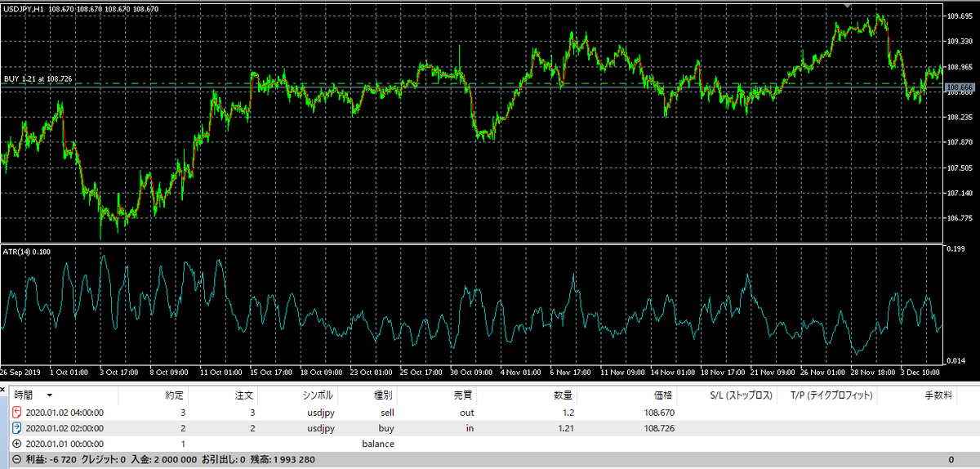Image resolution: width=980 pixels, height=469 pixels.
Task: Click the balance plus icon in the 2020.01.01 row
Action: point(18,444)
